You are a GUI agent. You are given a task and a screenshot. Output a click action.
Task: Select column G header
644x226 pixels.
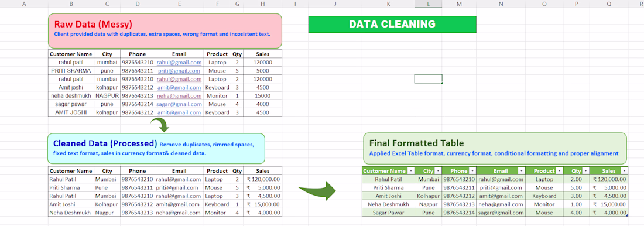point(237,4)
